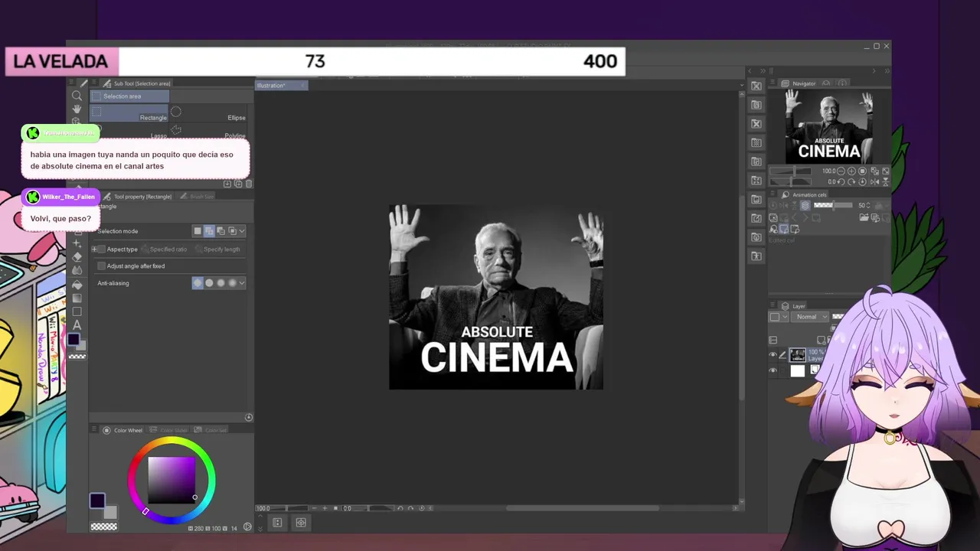Image resolution: width=980 pixels, height=551 pixels.
Task: Switch to Illustration canvas tab
Action: click(281, 86)
